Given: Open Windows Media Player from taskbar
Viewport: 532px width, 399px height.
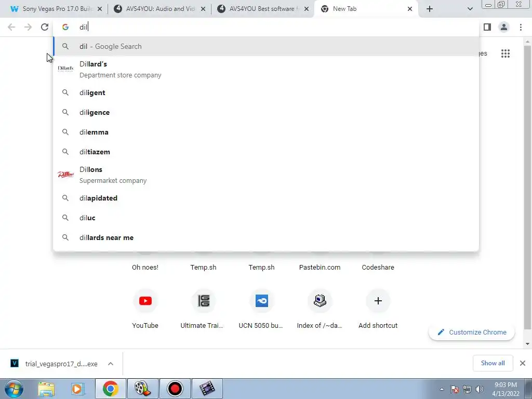Looking at the screenshot, I should click(x=77, y=389).
